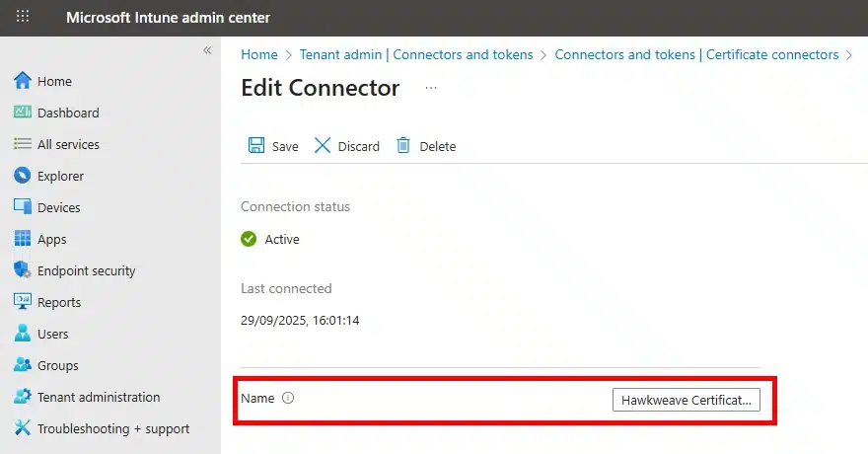Viewport: 868px width, 454px height.
Task: Open the ellipsis menu beside Edit Connector
Action: coord(430,88)
